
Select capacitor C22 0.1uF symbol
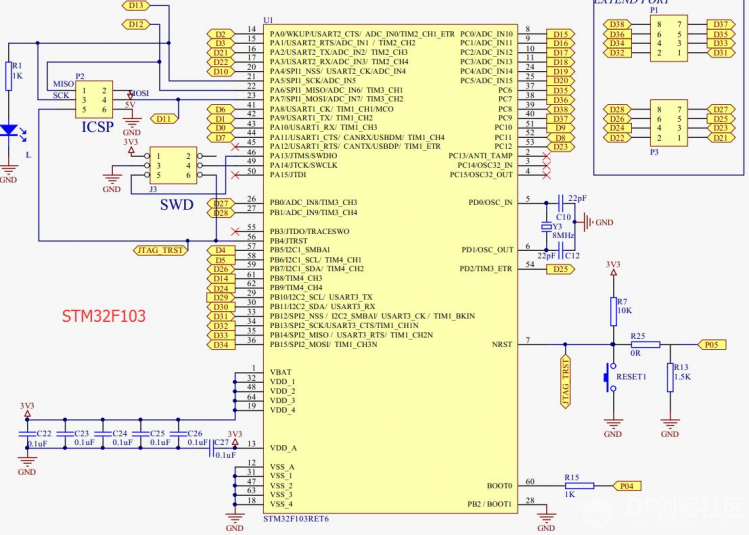(27, 434)
